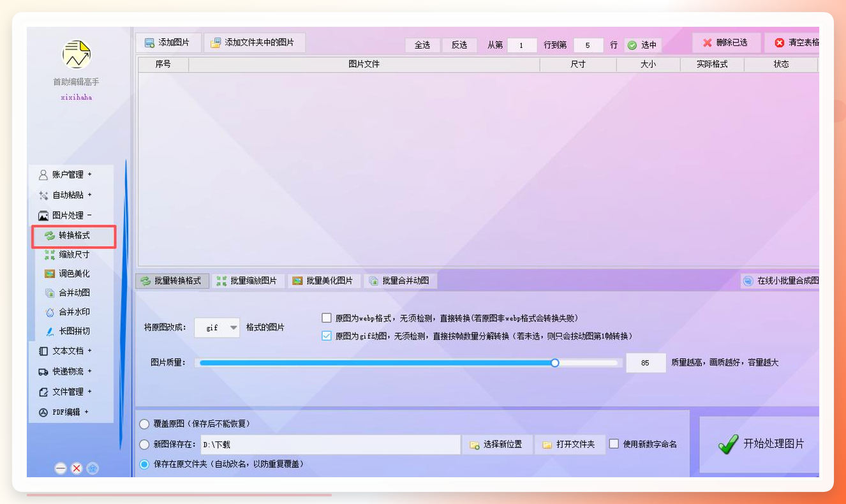The height and width of the screenshot is (504, 846).
Task: Click the save path field showing D:\下载
Action: [x=330, y=444]
